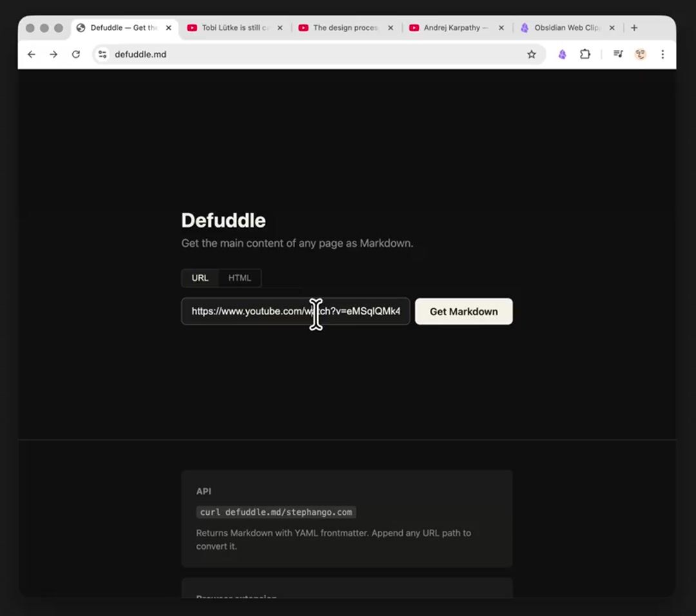Go back using browser back arrow
The width and height of the screenshot is (696, 616).
(x=31, y=54)
